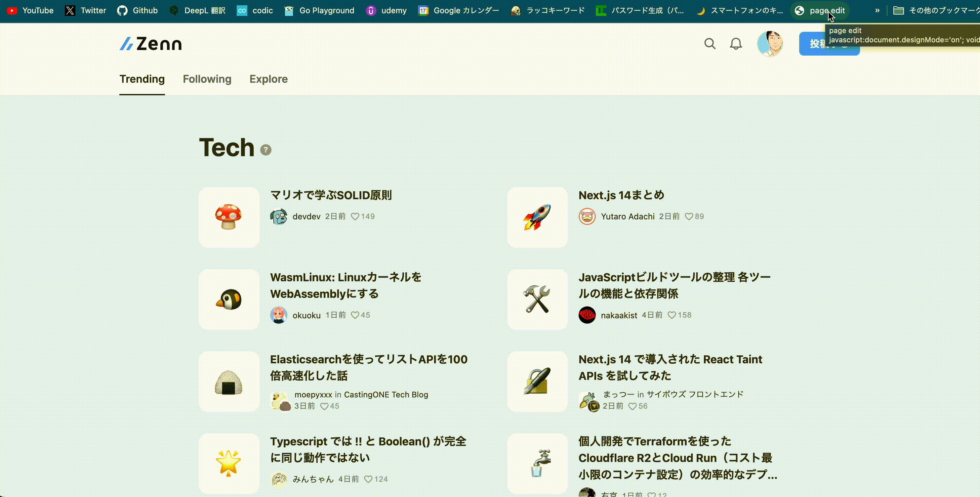Image resolution: width=980 pixels, height=497 pixels.
Task: Switch to the Following tab
Action: pyautogui.click(x=207, y=79)
